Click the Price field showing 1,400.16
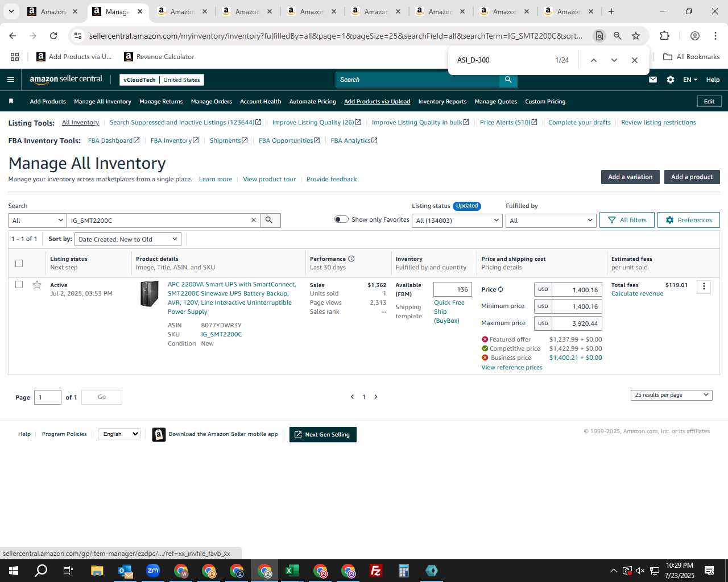 click(x=577, y=290)
